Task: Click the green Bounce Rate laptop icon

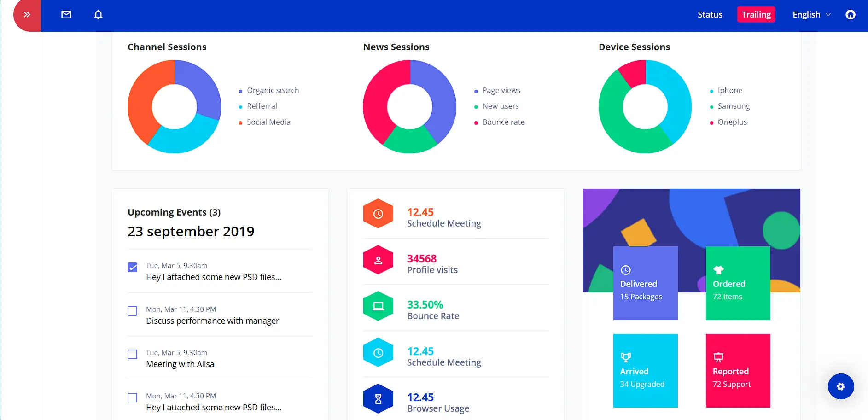Action: pos(378,306)
